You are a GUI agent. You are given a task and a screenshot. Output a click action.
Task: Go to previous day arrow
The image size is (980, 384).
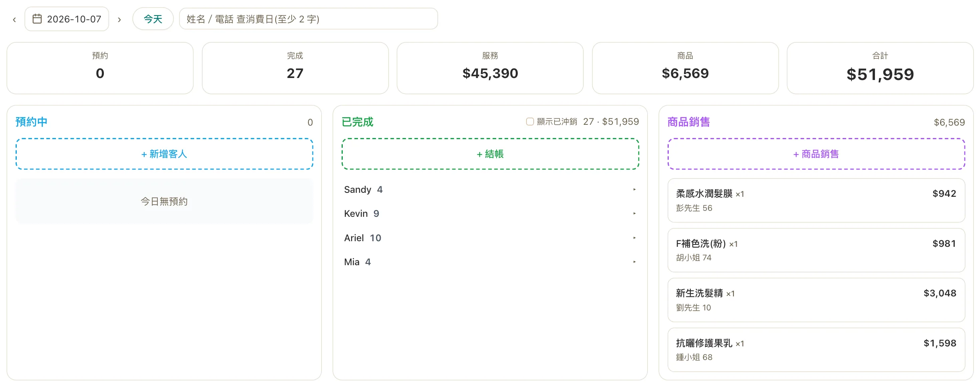(x=14, y=19)
